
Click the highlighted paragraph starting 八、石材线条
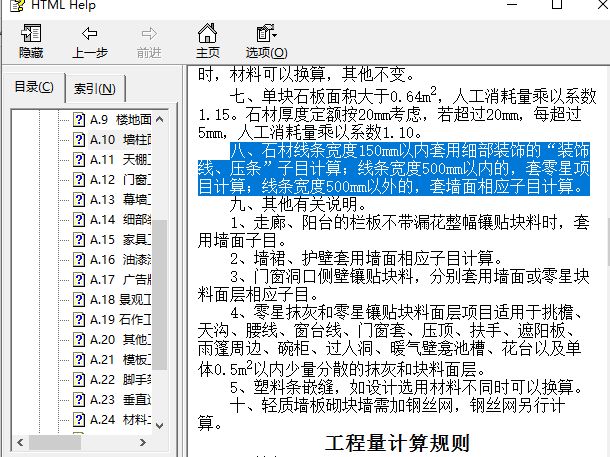[394, 168]
